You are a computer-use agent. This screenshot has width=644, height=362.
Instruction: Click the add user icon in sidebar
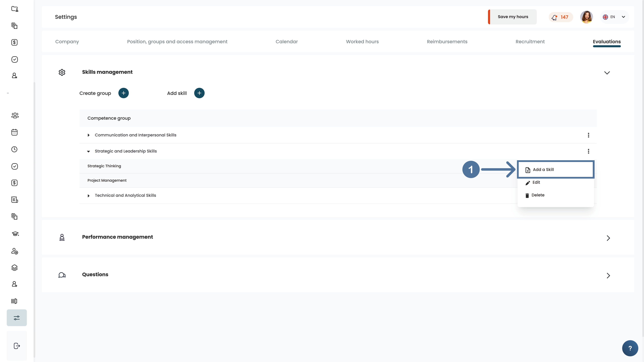(x=14, y=251)
